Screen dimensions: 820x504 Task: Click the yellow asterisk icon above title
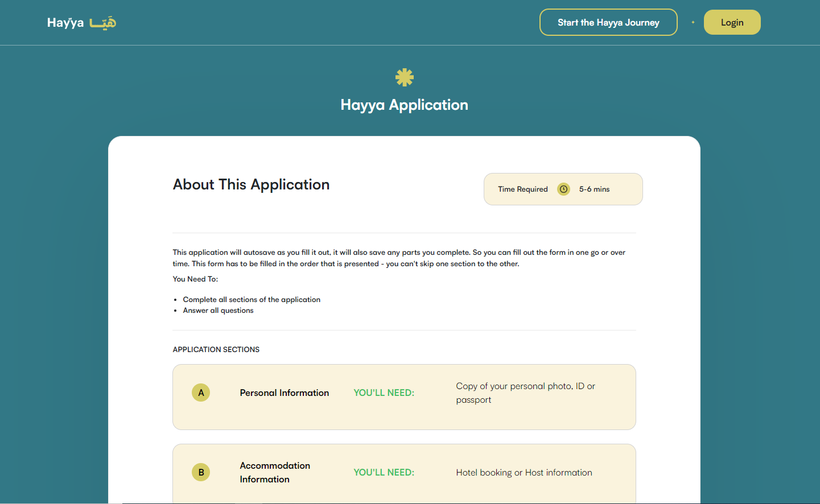coord(405,77)
